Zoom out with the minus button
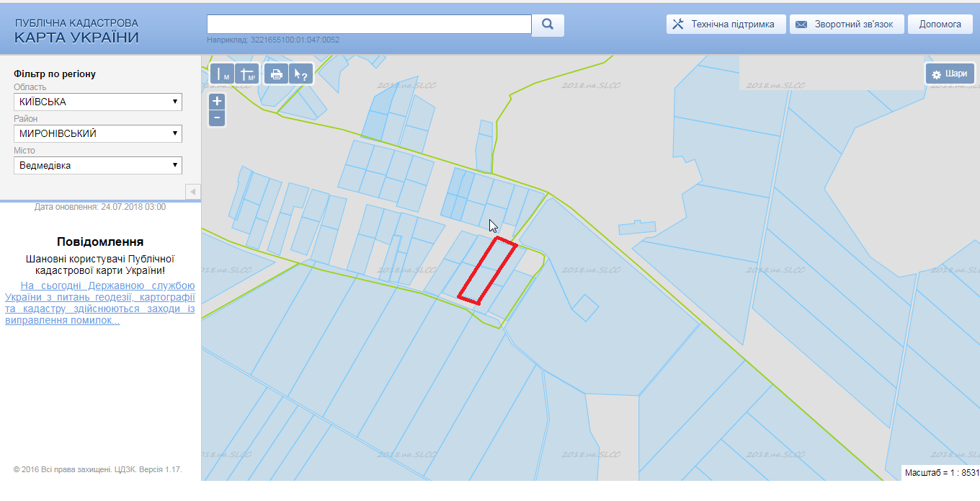The width and height of the screenshot is (980, 501). tap(217, 118)
